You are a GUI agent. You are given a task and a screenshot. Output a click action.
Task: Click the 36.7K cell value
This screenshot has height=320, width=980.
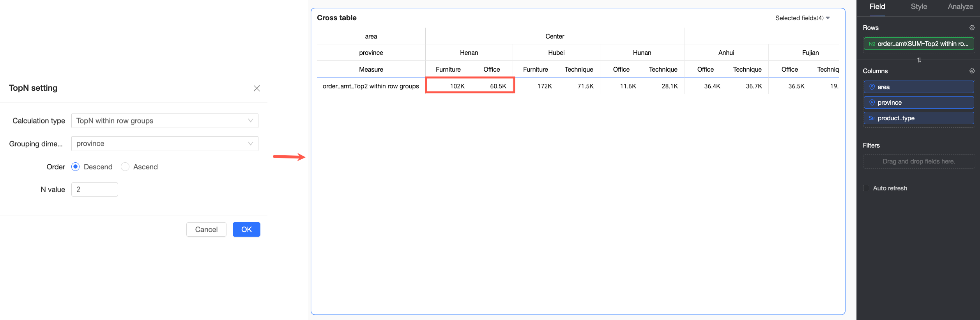pos(754,86)
